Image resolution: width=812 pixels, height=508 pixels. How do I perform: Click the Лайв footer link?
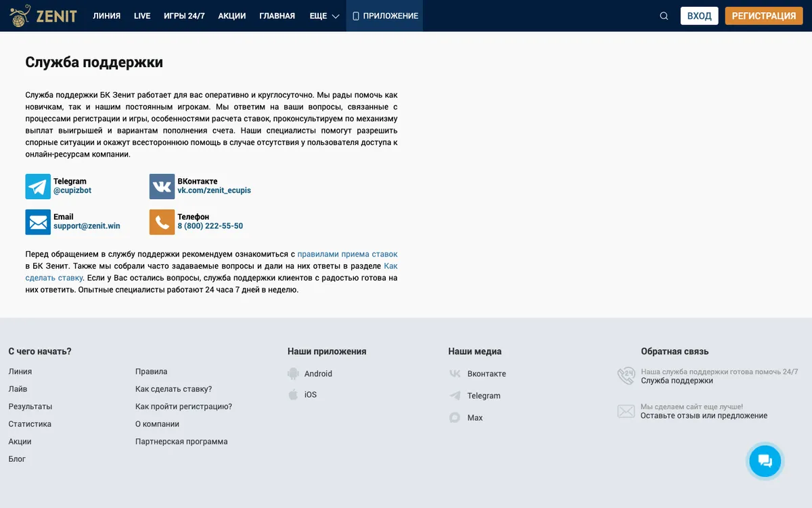click(x=18, y=389)
